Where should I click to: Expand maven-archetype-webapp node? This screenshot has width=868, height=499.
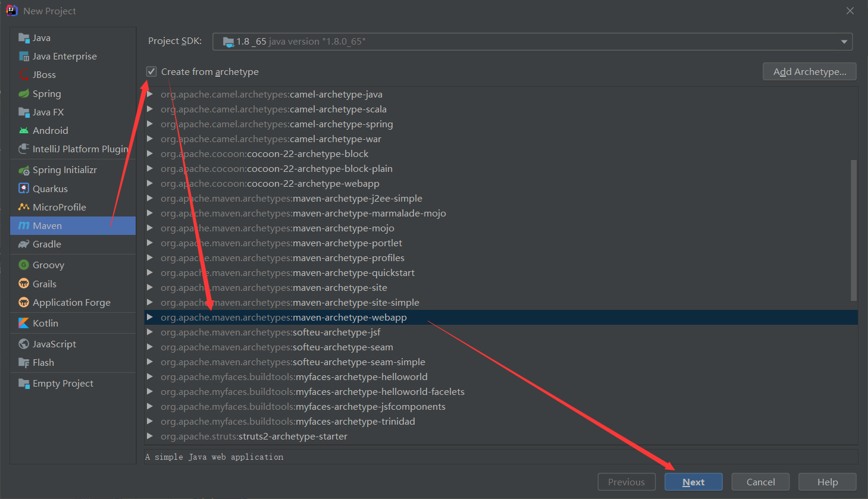(150, 317)
